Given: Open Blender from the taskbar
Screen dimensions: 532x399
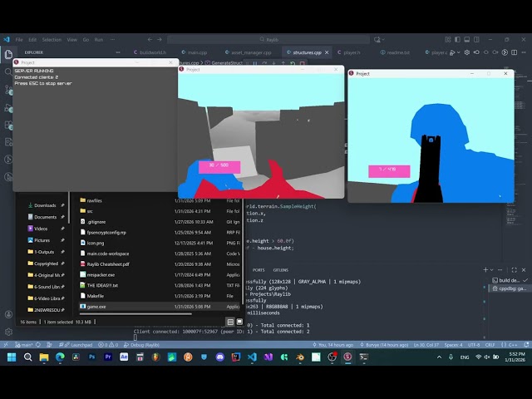Looking at the screenshot, I should [x=300, y=357].
